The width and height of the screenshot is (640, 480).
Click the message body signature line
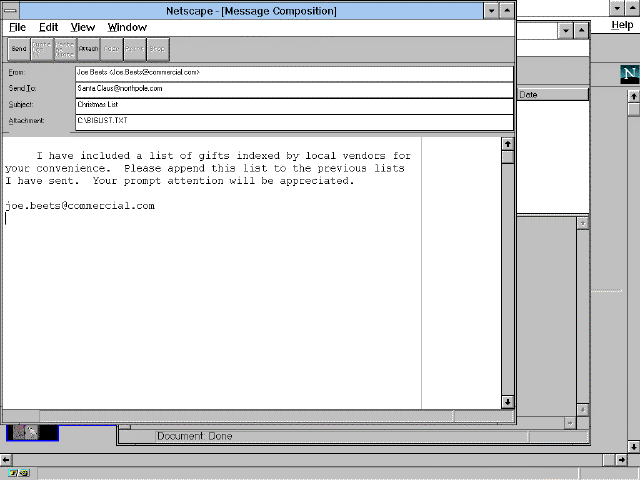[x=80, y=206]
